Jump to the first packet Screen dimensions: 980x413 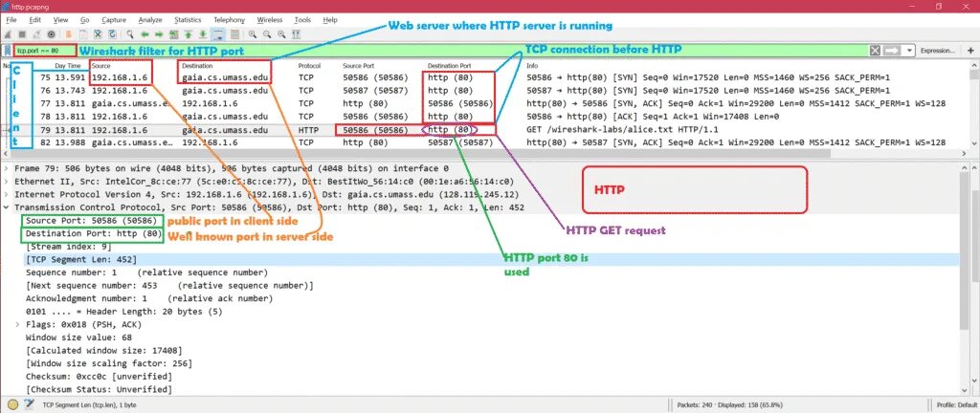tap(189, 34)
